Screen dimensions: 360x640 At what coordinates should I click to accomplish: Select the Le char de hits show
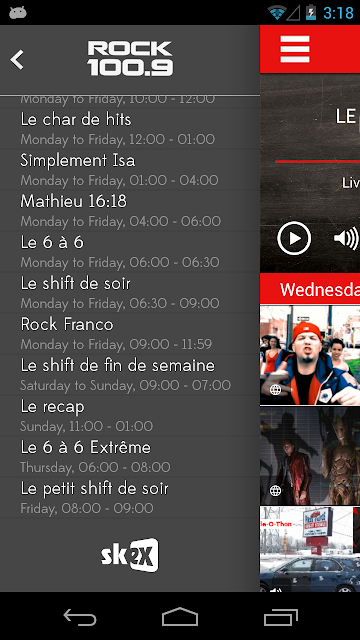click(x=130, y=129)
